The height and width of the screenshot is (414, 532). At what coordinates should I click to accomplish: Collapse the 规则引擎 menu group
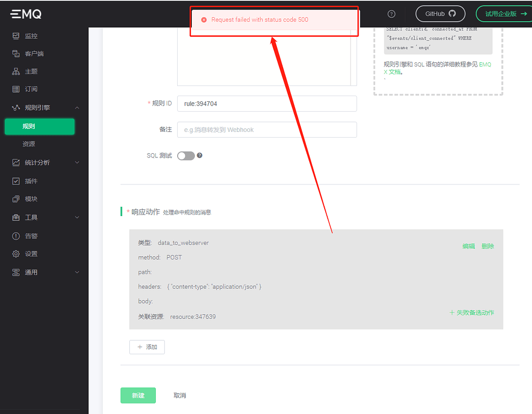(77, 108)
